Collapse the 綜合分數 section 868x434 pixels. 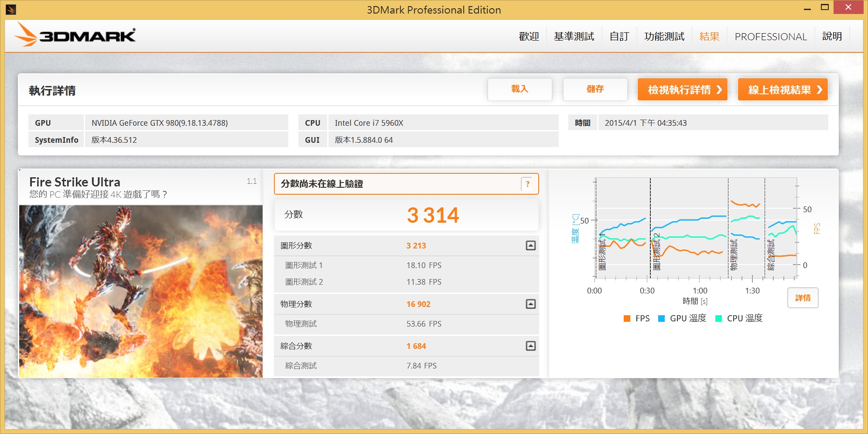530,346
